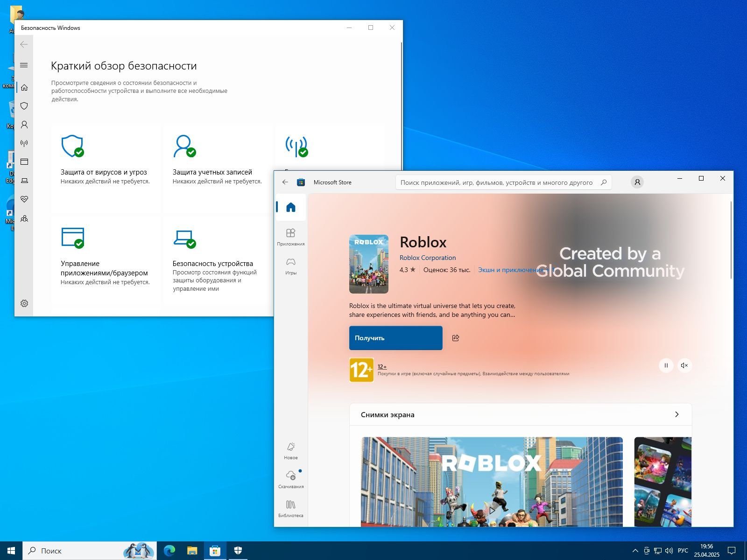Open the 12+ rating link

pos(382,367)
